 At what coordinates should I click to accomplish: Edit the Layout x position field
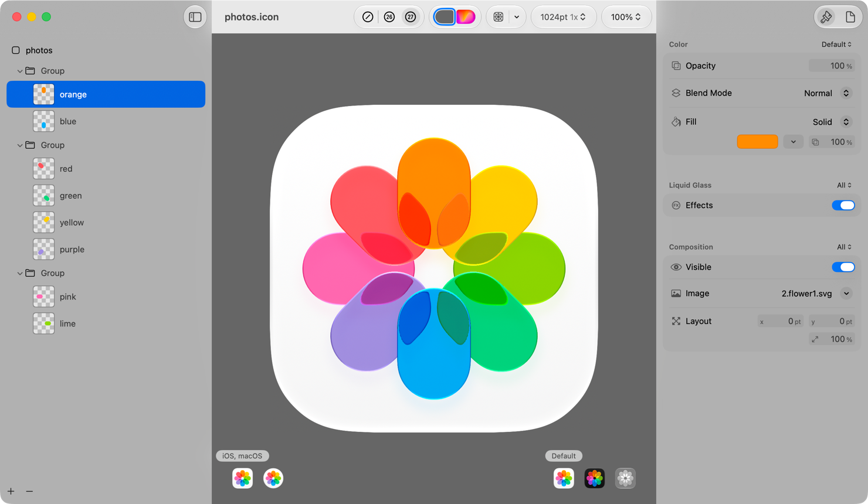click(780, 321)
